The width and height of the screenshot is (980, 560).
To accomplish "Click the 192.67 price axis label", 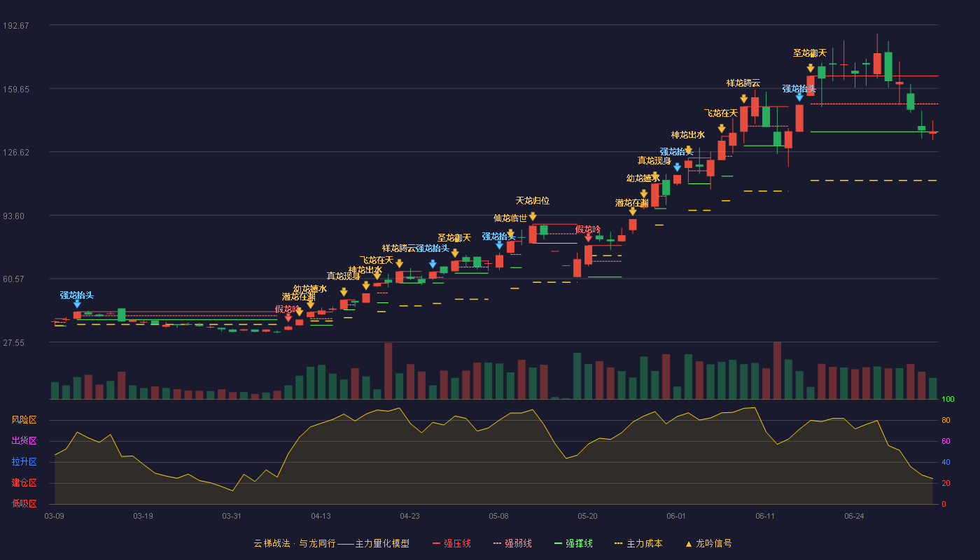I will (x=15, y=26).
